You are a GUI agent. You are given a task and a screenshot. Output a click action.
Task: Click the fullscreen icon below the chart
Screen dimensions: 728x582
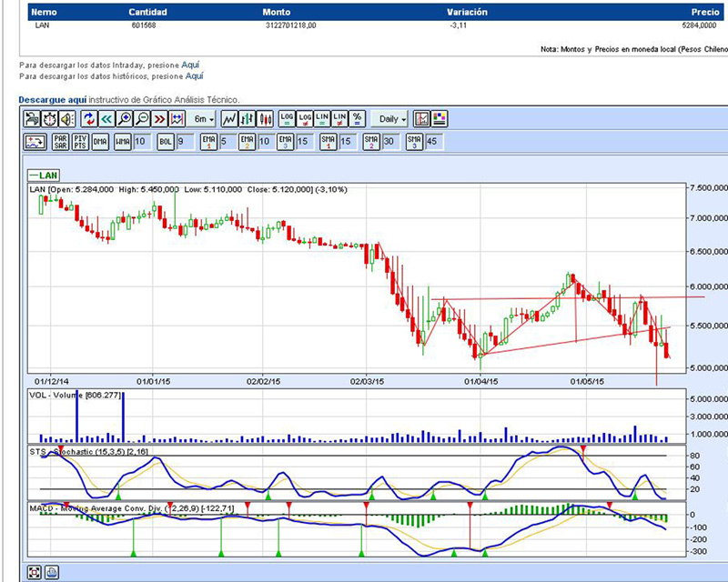[x=35, y=572]
